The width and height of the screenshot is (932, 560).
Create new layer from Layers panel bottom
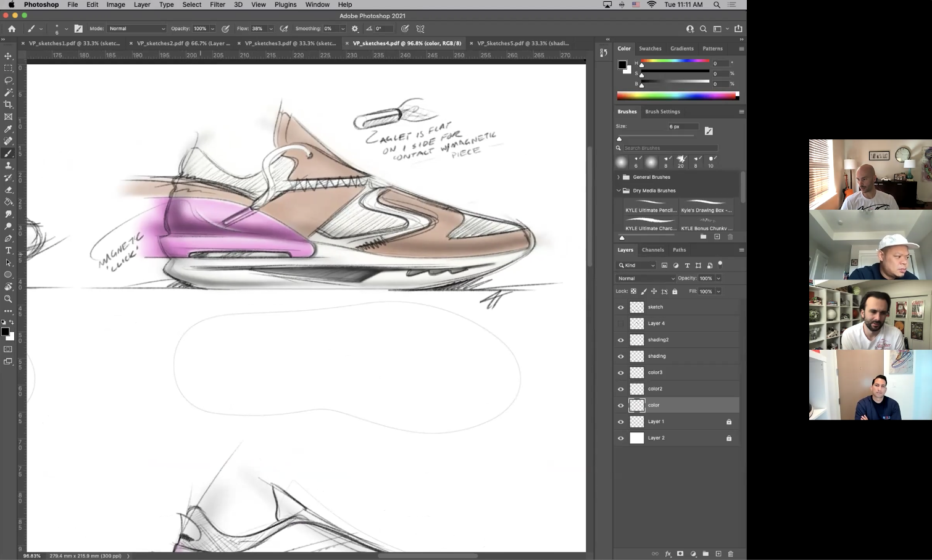click(718, 554)
